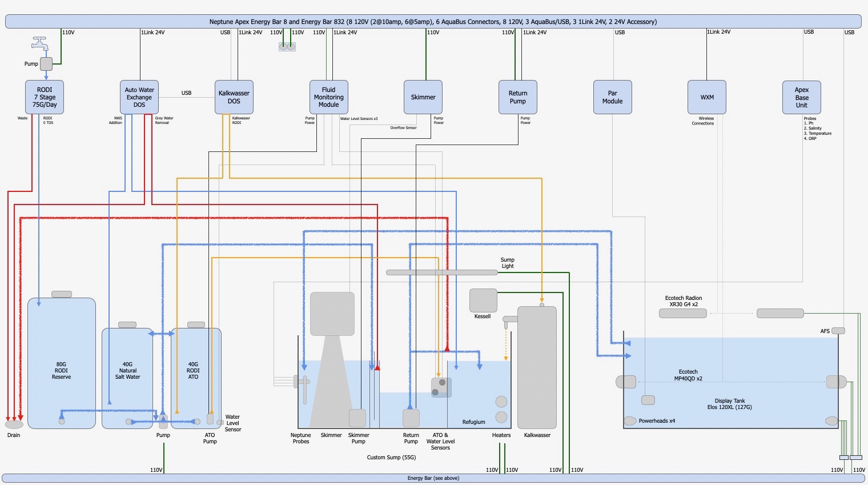Image resolution: width=868 pixels, height=485 pixels.
Task: Click the bottom Energy Bar (see above) bar
Action: coord(433,478)
